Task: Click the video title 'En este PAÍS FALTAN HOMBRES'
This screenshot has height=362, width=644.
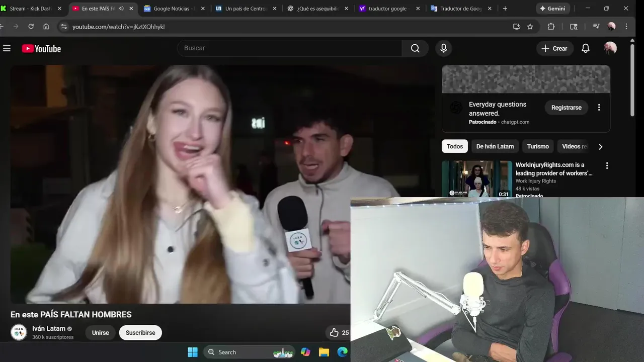Action: tap(71, 315)
